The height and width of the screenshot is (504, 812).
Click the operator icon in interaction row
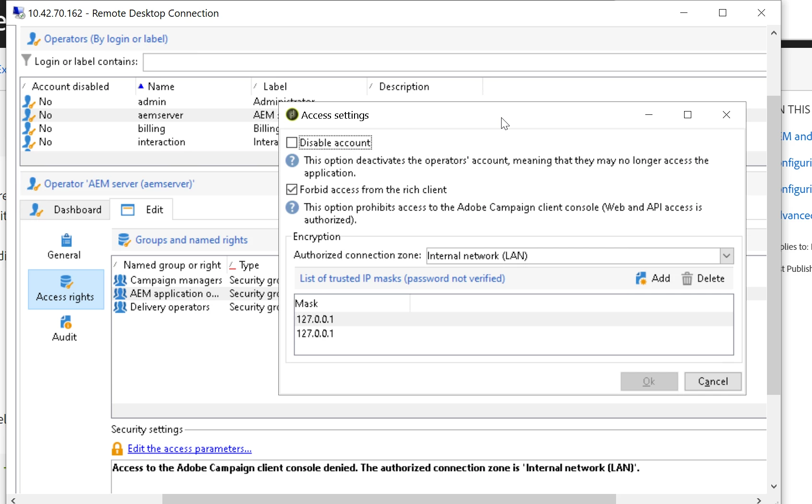[x=29, y=142]
